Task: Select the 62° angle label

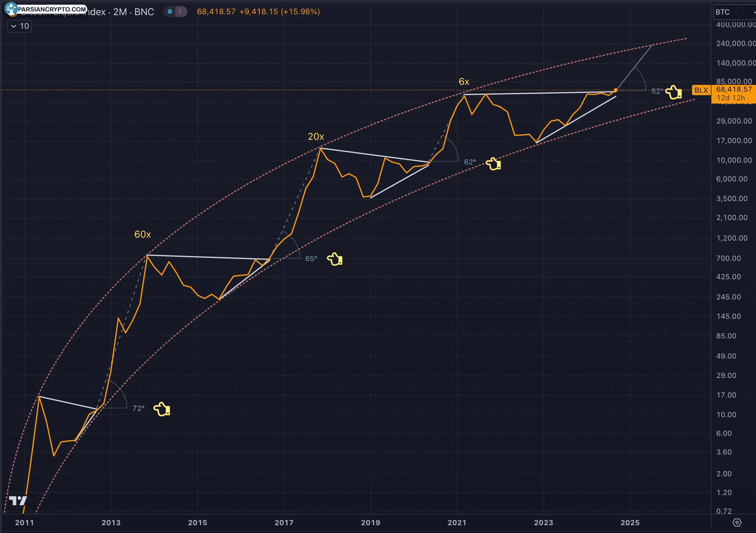Action: point(470,162)
